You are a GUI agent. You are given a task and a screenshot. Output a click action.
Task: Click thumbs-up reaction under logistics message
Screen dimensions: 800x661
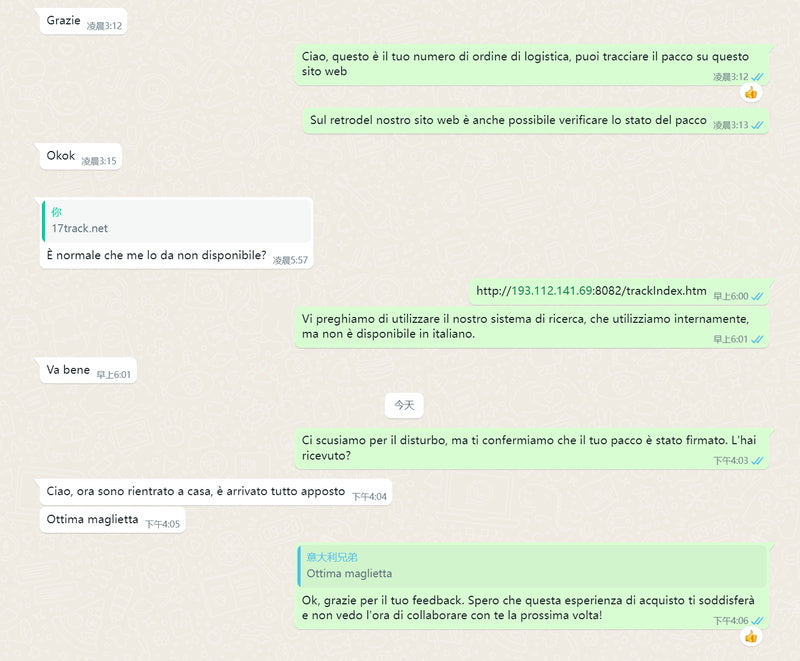click(751, 93)
